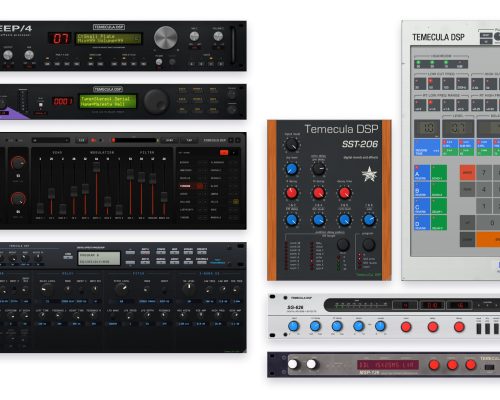Viewport: 500px width, 400px height.
Task: Toggle the small white square button on the second rack unit
Action: 41,105
